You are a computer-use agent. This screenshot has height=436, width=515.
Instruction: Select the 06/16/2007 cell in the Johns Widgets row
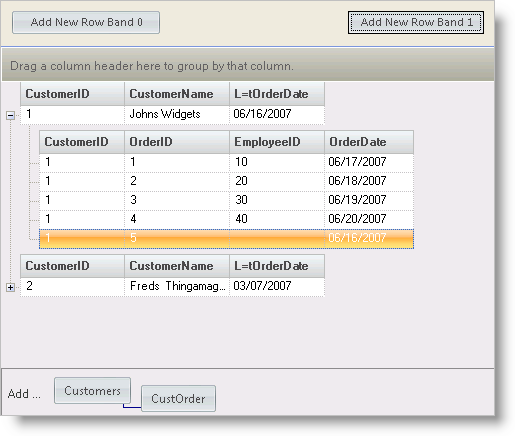pos(277,115)
